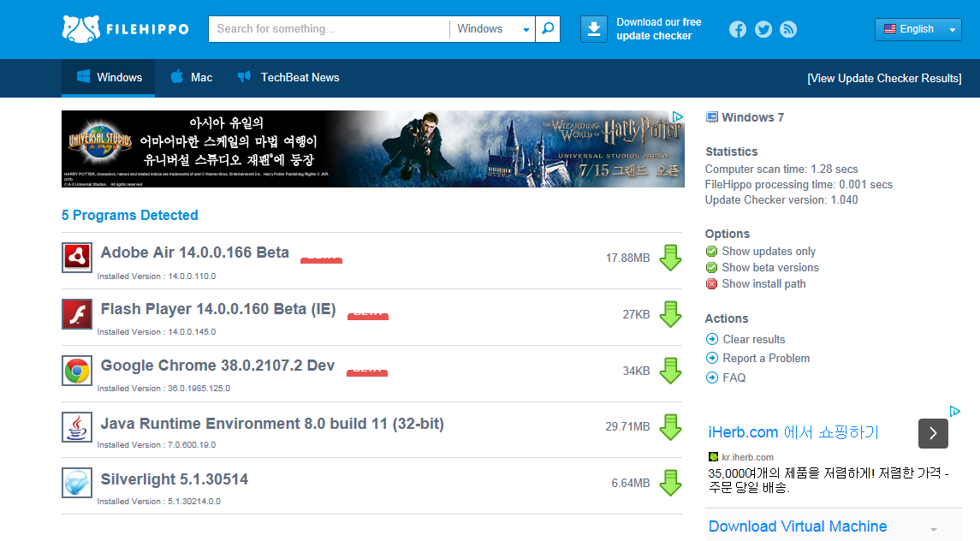The image size is (980, 541).
Task: Click the 29.71MB size text
Action: click(x=627, y=426)
